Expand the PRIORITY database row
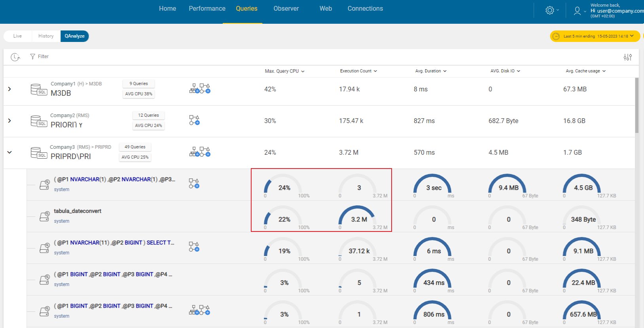The image size is (644, 328). click(9, 121)
